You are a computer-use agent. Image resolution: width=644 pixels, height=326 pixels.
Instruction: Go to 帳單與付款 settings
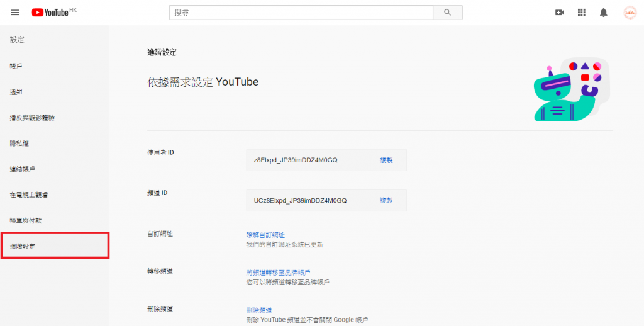coord(26,221)
